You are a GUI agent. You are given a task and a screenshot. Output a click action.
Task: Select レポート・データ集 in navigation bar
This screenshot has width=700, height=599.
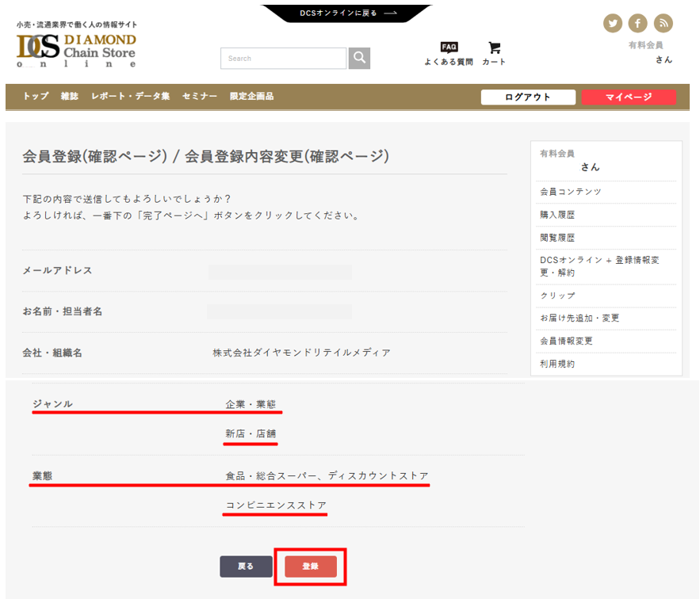click(130, 97)
